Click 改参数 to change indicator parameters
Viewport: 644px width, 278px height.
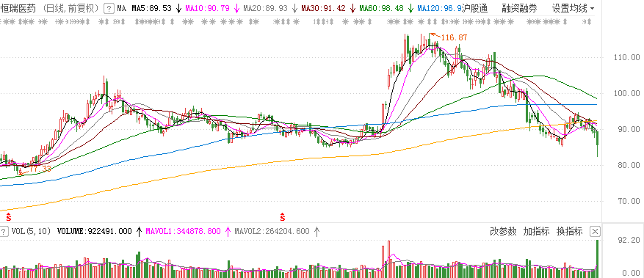(503, 231)
